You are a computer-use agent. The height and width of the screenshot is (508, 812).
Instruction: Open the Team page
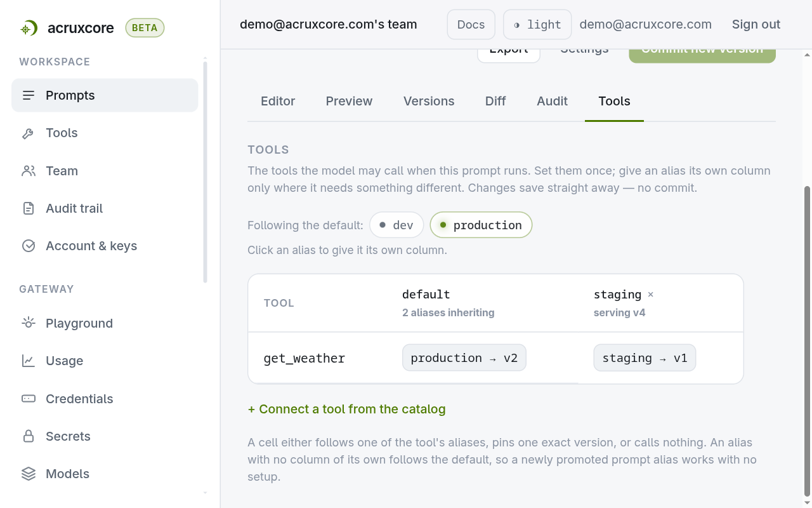[105, 171]
